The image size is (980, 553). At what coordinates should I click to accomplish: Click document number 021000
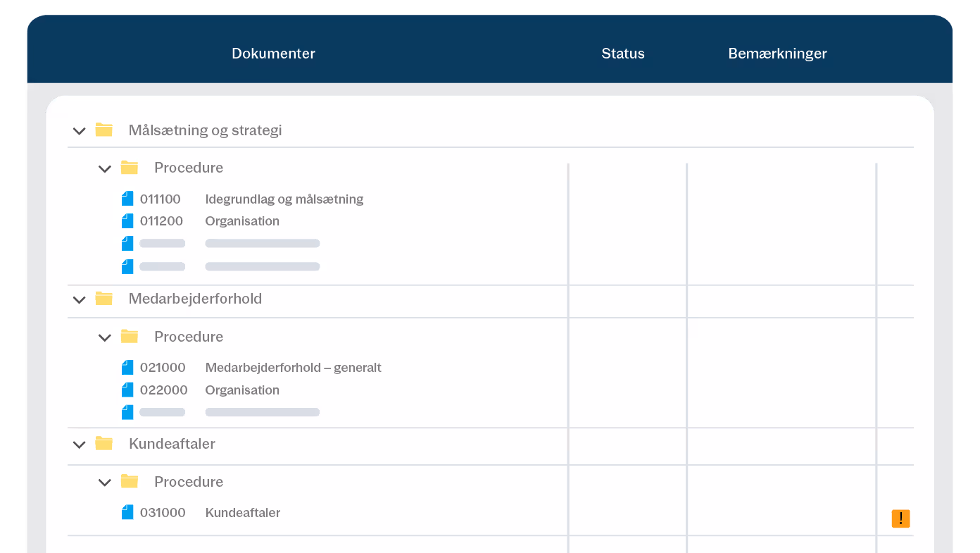[x=163, y=368]
